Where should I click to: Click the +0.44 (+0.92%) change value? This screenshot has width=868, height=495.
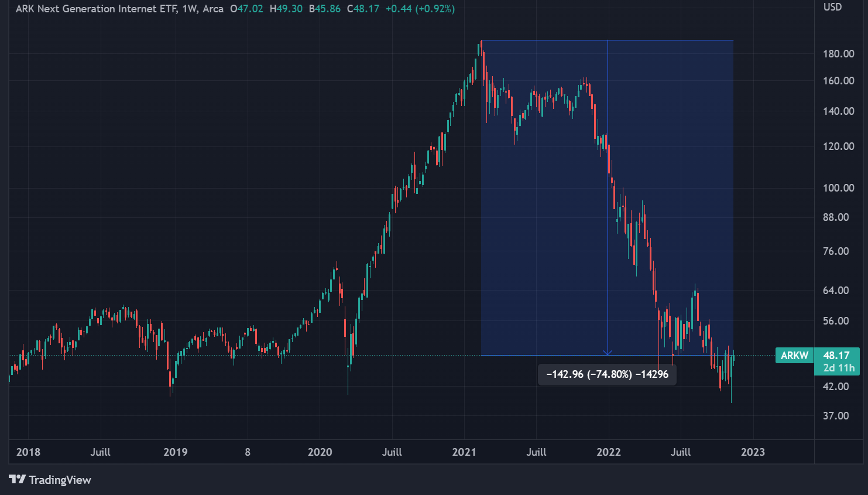click(x=420, y=9)
